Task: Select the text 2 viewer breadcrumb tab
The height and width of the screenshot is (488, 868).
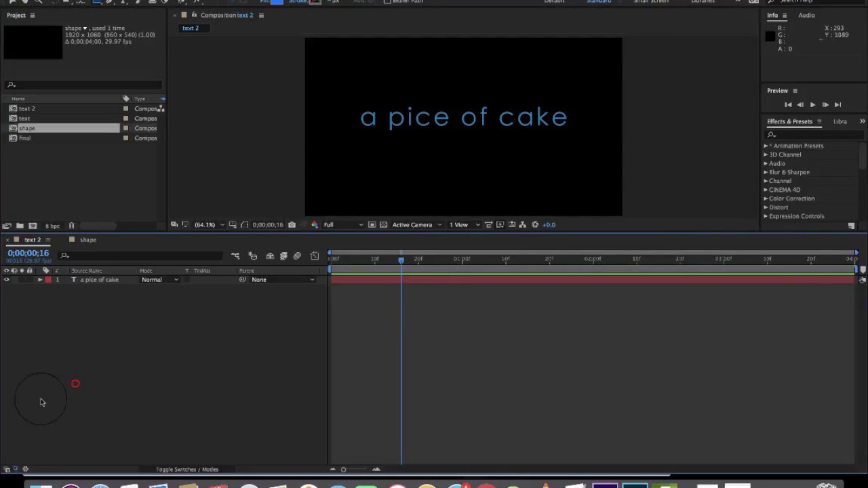Action: click(x=191, y=28)
